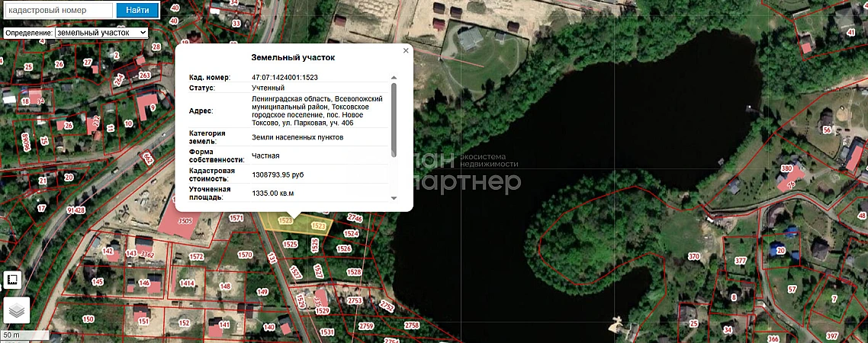Select parcel 377 east of lake
The height and width of the screenshot is (343, 868).
coord(741,261)
